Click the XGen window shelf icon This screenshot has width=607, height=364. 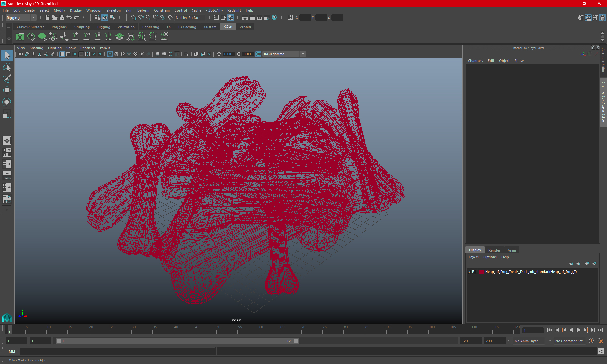(x=20, y=37)
